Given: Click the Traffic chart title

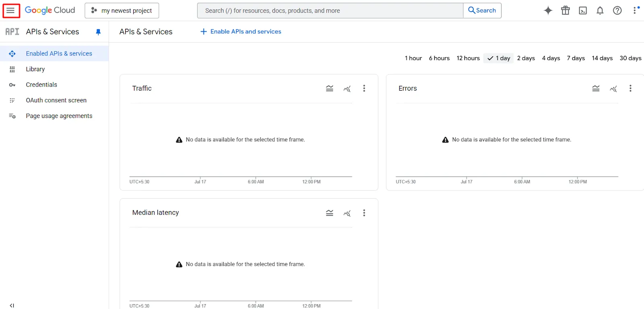Looking at the screenshot, I should [x=142, y=88].
